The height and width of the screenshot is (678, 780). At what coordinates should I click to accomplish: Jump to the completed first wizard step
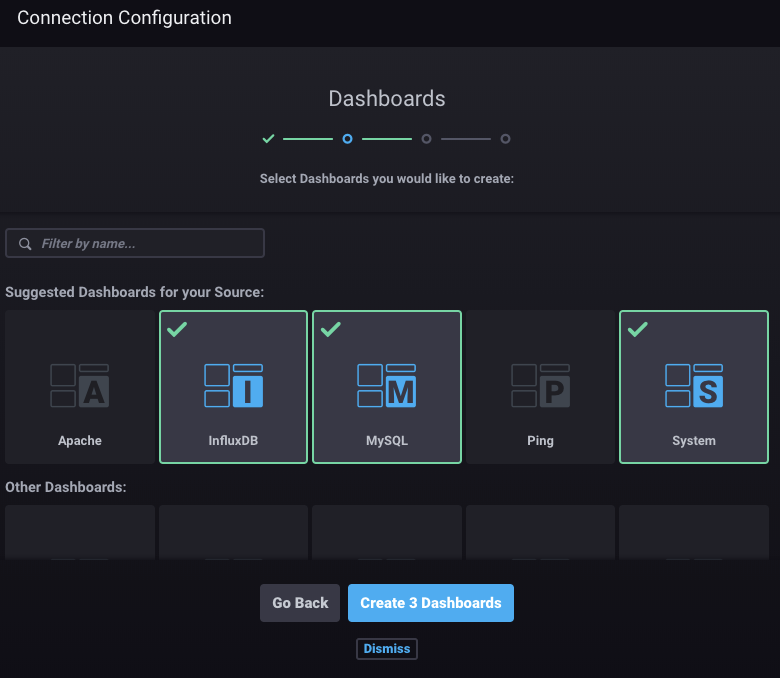click(268, 139)
